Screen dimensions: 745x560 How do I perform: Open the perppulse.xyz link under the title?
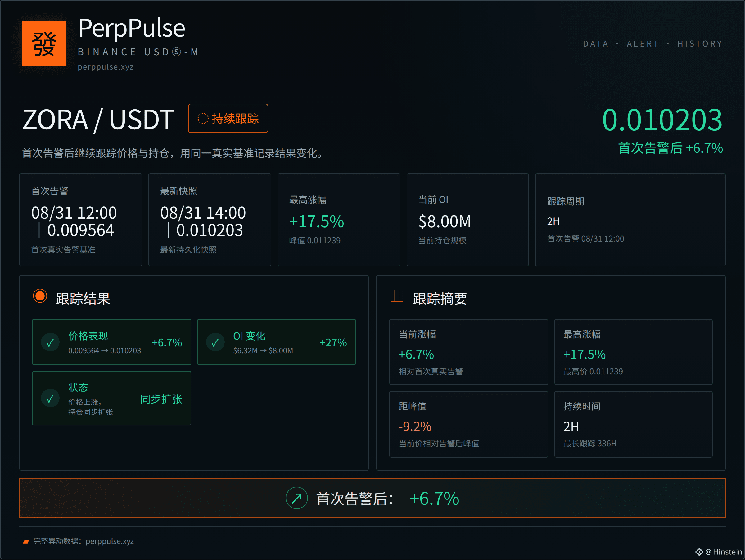[106, 67]
